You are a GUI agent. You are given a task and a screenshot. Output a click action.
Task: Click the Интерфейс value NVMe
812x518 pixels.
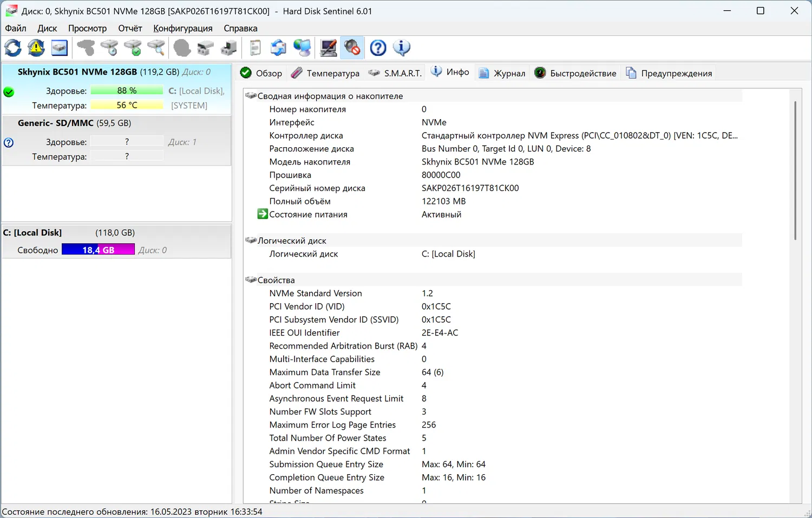[434, 122]
